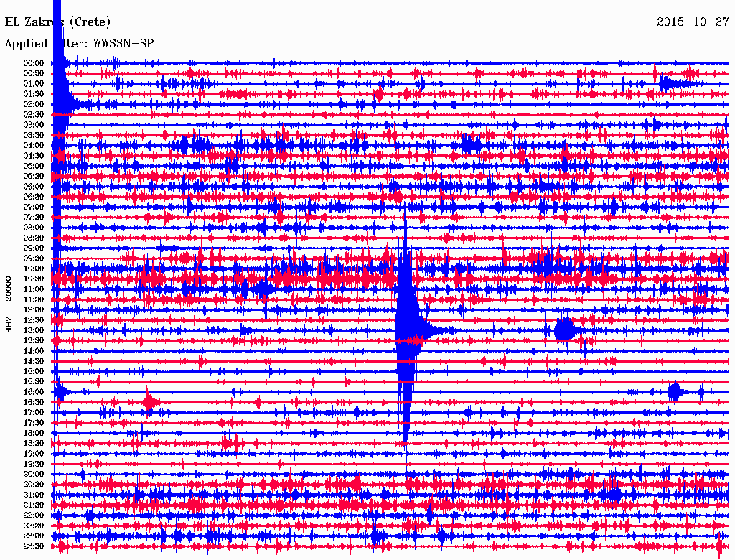Select the '09:30' time row label
Viewport: 735px width, 560px height.
[34, 259]
